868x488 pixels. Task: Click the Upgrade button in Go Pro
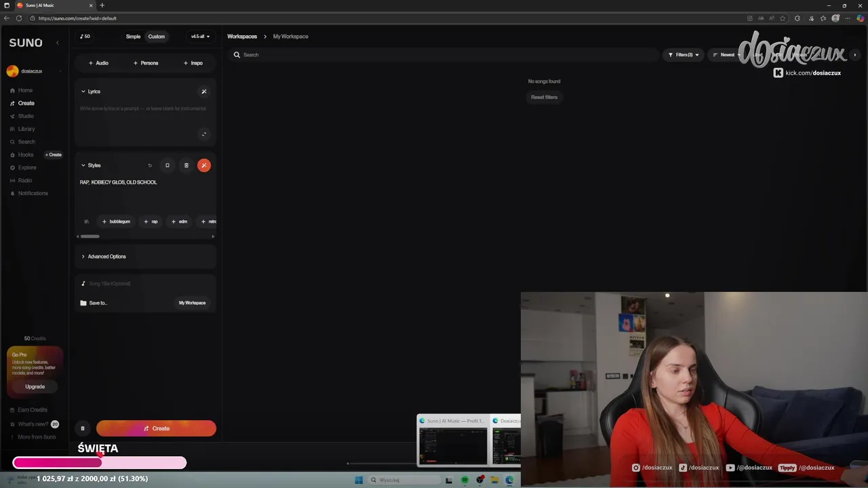pos(35,386)
